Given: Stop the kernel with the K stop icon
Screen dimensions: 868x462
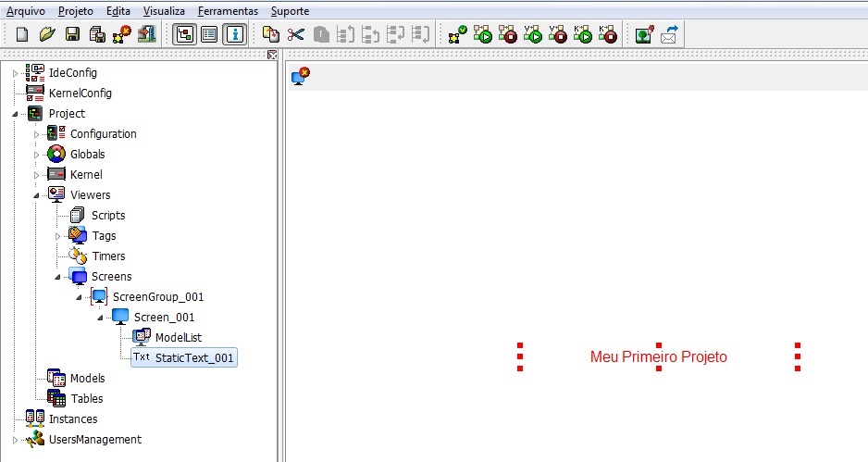Looking at the screenshot, I should 608,34.
